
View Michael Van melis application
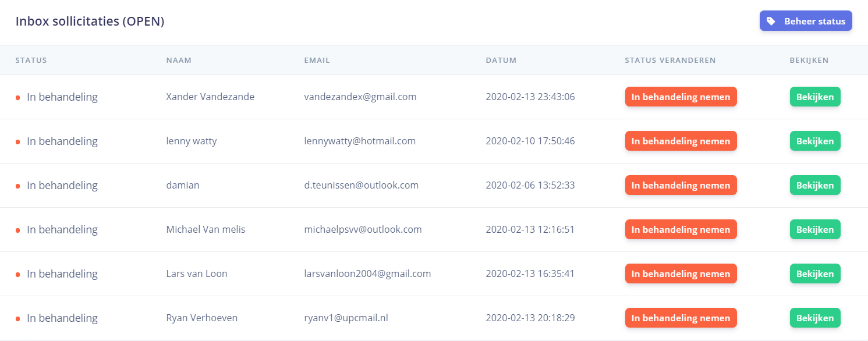(815, 229)
